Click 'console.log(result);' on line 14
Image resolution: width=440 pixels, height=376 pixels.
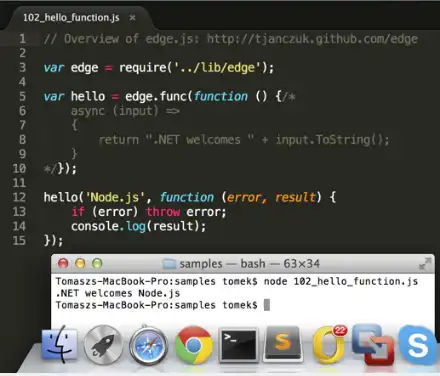coord(138,226)
